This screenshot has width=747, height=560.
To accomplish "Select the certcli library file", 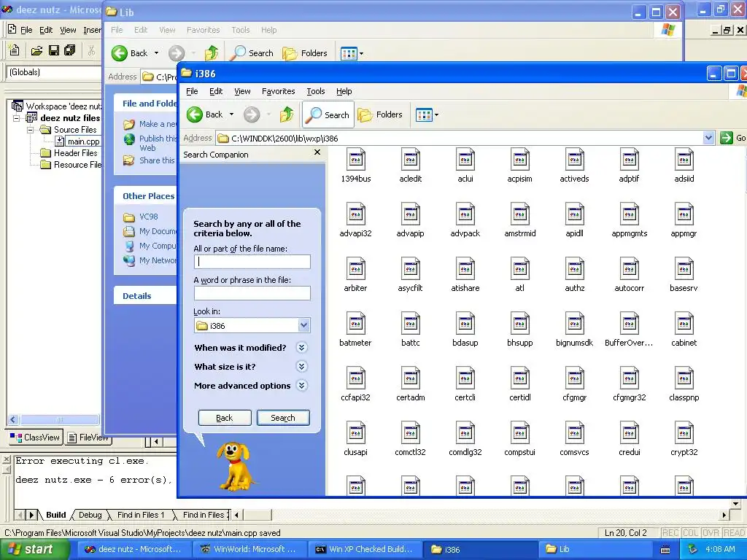I will click(x=465, y=384).
